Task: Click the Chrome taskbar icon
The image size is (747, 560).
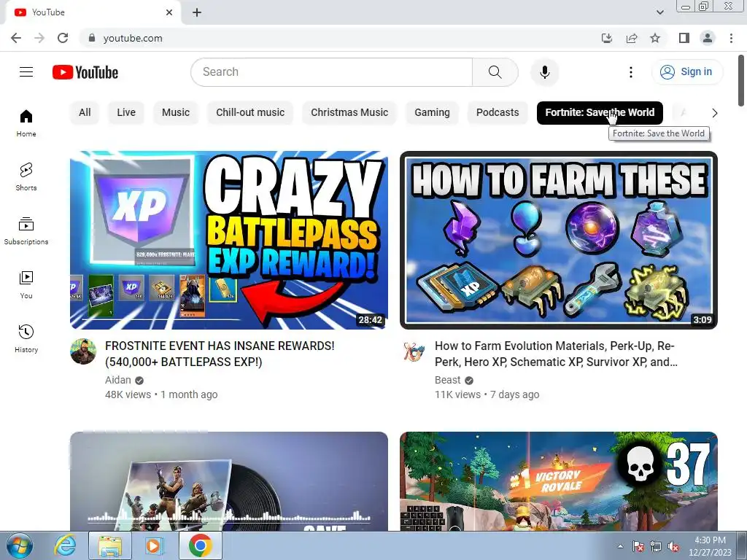Action: coord(201,545)
